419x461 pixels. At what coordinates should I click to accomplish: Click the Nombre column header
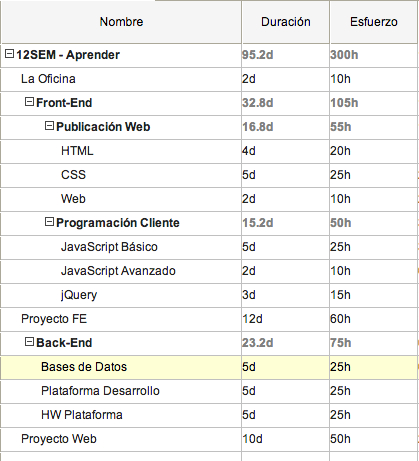coord(121,22)
